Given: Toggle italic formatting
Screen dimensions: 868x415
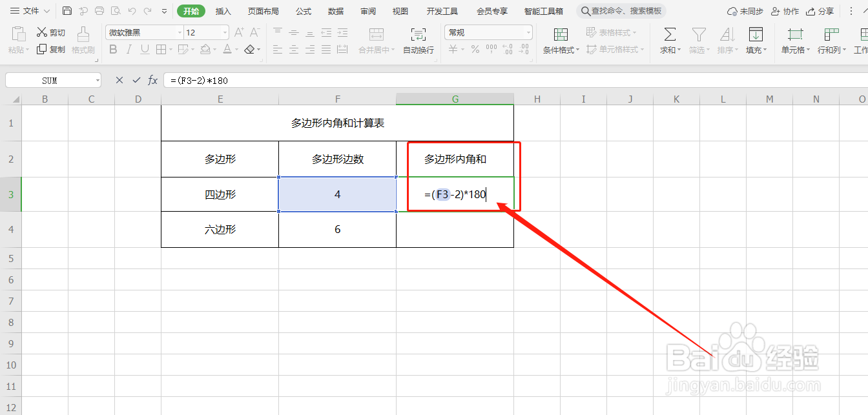Looking at the screenshot, I should tap(129, 49).
